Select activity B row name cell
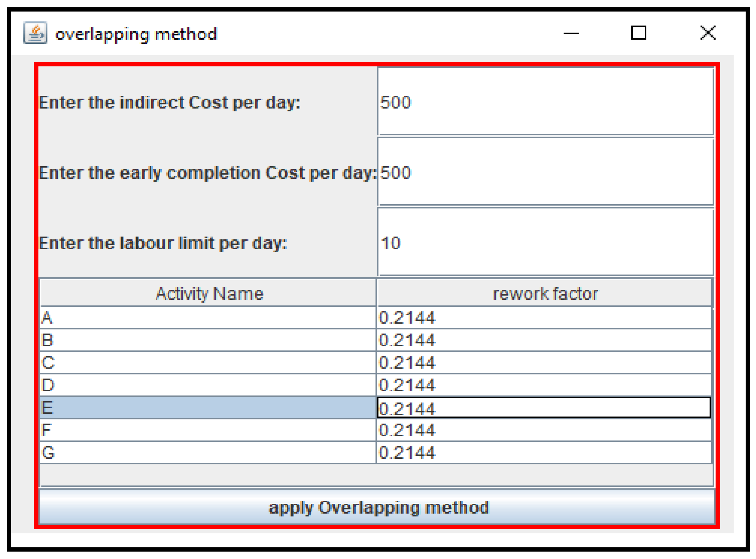This screenshot has width=756, height=559. tap(208, 340)
